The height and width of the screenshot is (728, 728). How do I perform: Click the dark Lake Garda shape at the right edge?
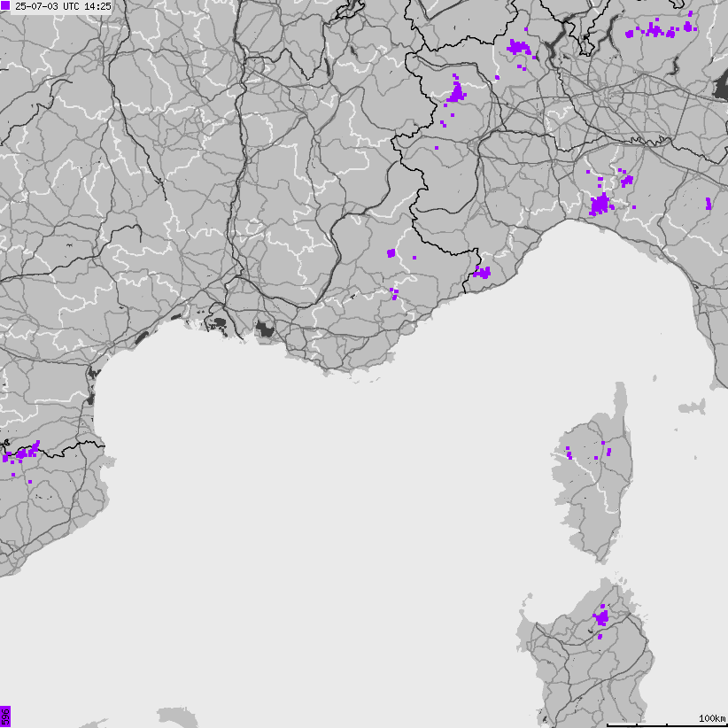point(721,89)
